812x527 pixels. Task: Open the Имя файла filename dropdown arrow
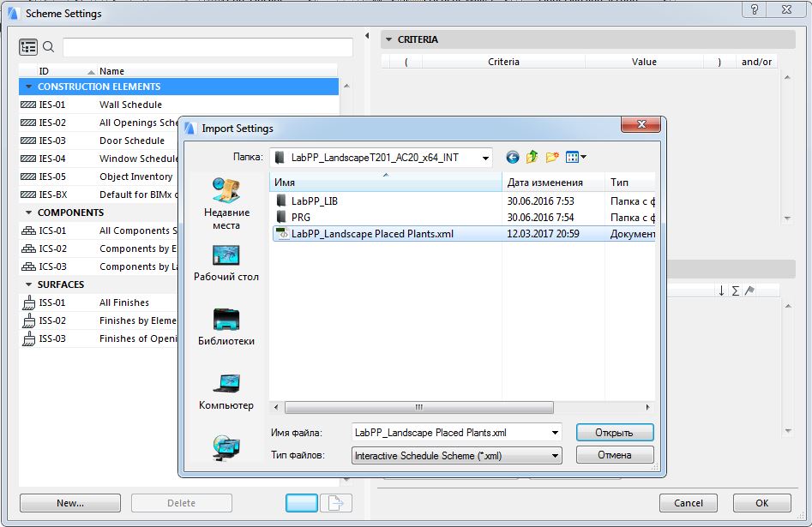tap(555, 433)
